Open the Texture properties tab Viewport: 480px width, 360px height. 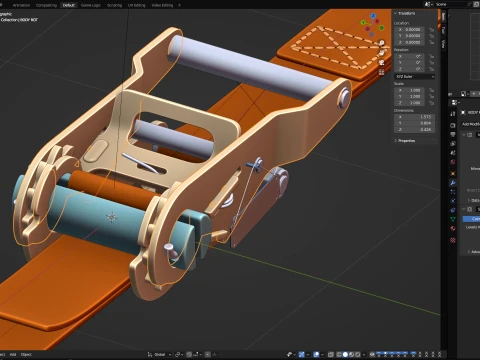coord(453,240)
